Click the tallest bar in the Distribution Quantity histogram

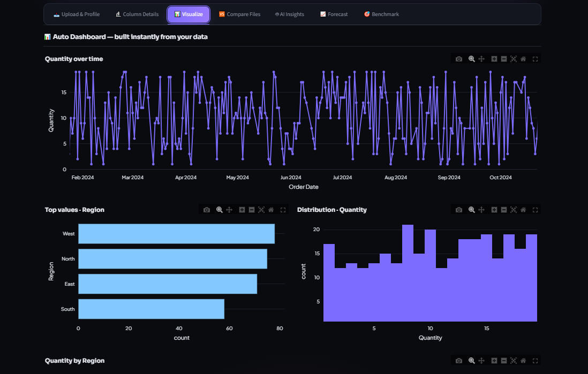pyautogui.click(x=408, y=273)
